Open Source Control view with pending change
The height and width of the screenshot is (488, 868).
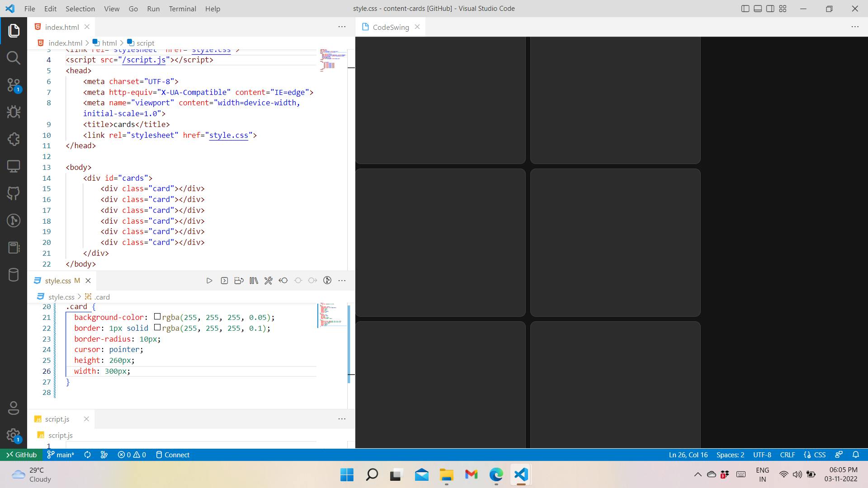[x=14, y=85]
